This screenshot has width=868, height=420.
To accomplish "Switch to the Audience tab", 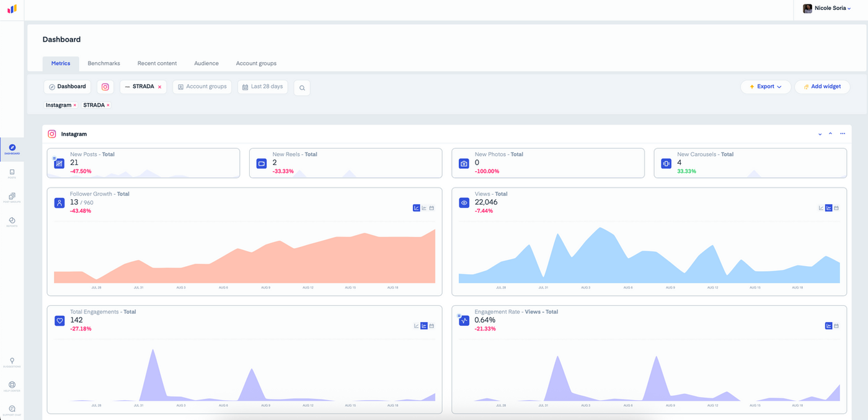I will click(x=206, y=63).
